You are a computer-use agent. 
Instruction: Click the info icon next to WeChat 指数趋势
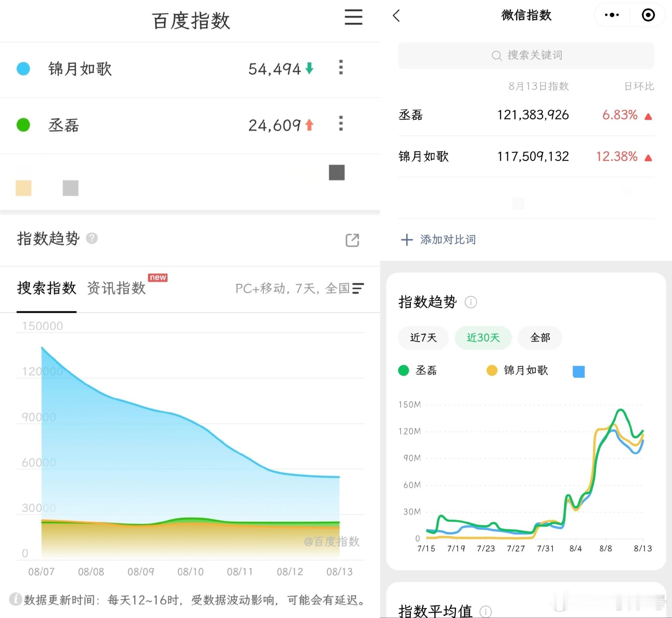click(470, 302)
